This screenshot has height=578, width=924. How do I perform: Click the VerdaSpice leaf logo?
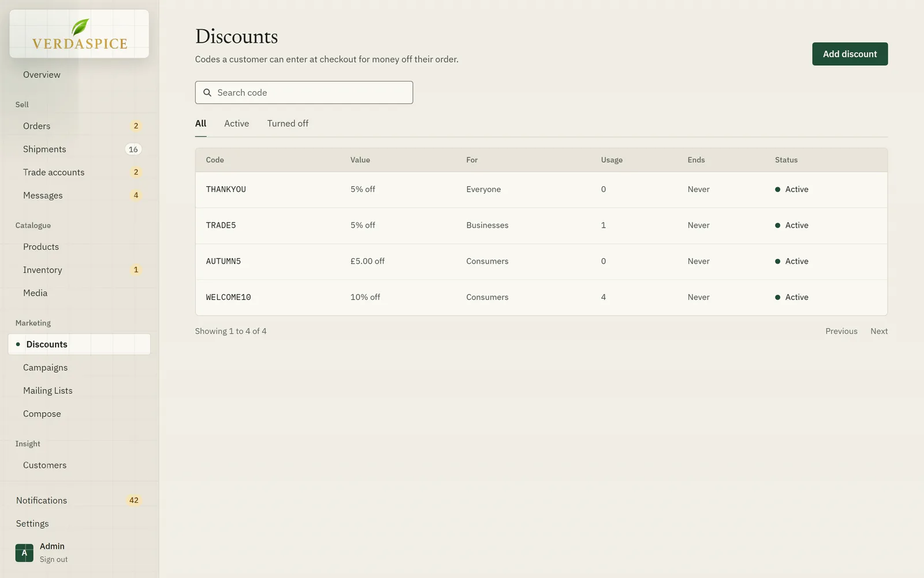point(80,34)
